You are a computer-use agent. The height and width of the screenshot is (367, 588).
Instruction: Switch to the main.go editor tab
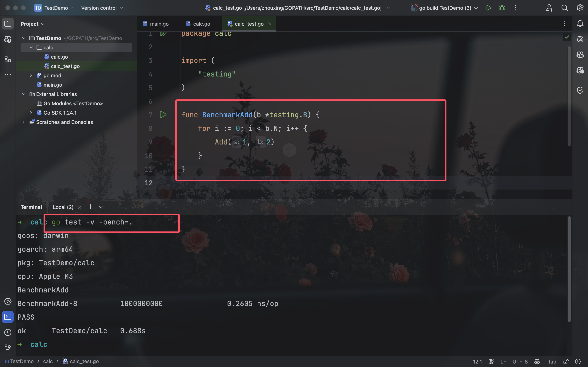coord(159,24)
